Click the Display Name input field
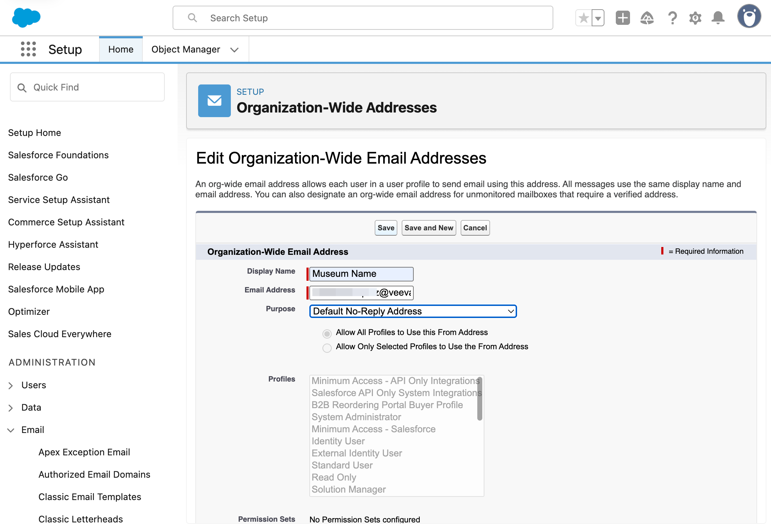The height and width of the screenshot is (532, 771). pyautogui.click(x=361, y=274)
